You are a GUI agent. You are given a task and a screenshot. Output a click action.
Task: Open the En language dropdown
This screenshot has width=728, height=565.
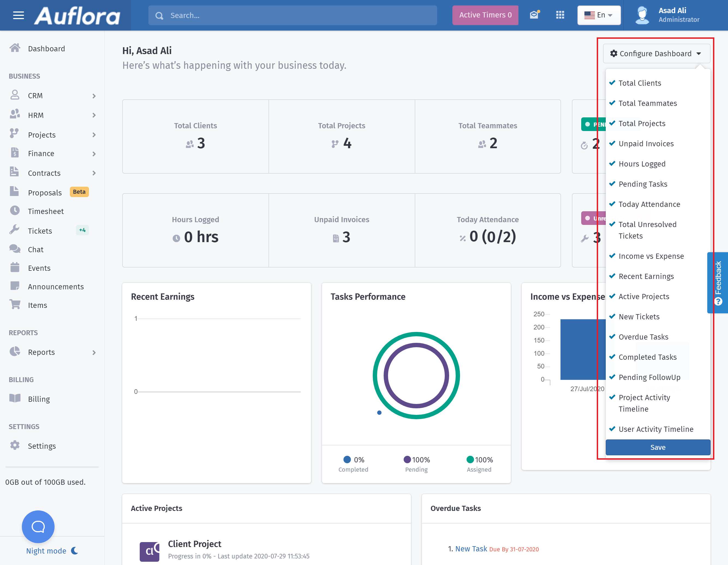(x=599, y=15)
